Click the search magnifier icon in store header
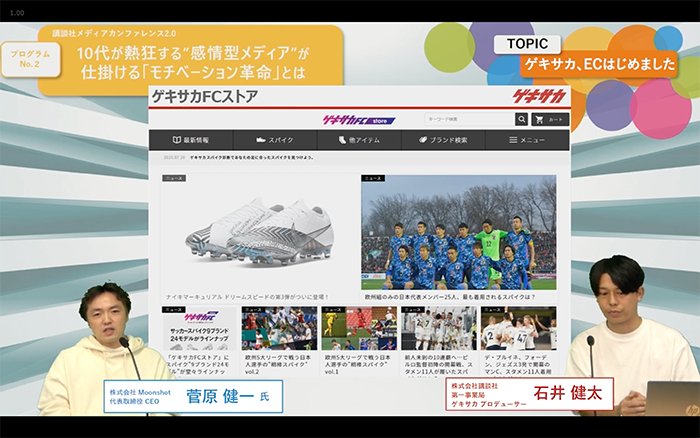Screen dimensions: 700x438 (x=521, y=119)
